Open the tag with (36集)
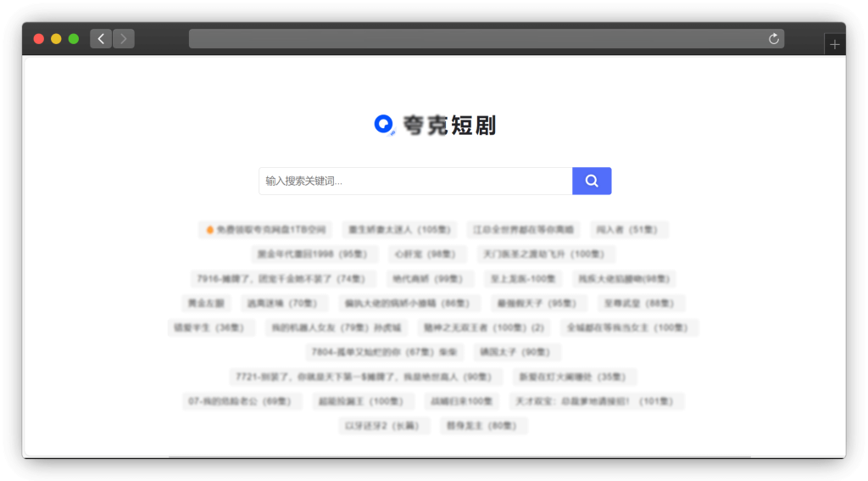 [x=209, y=327]
